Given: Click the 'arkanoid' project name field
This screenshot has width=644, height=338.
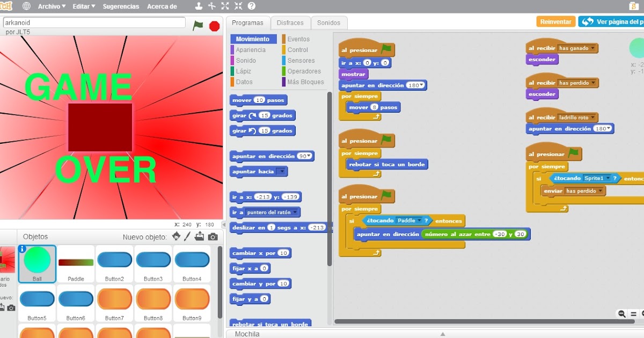Looking at the screenshot, I should click(x=94, y=23).
